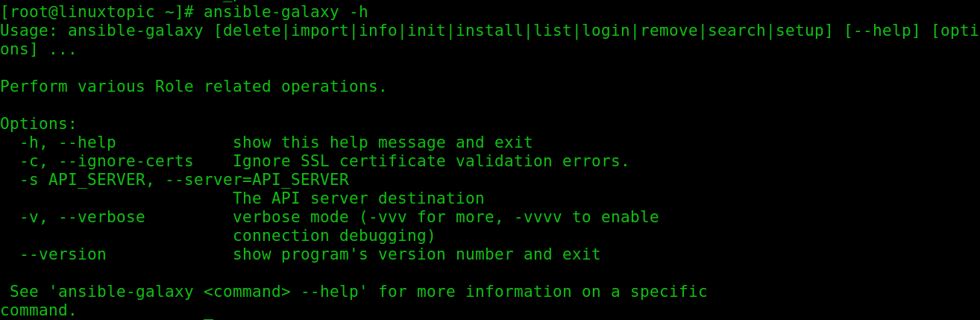Click the 'remove' subcommand in usage list
This screenshot has width=980, height=320.
pyautogui.click(x=669, y=31)
